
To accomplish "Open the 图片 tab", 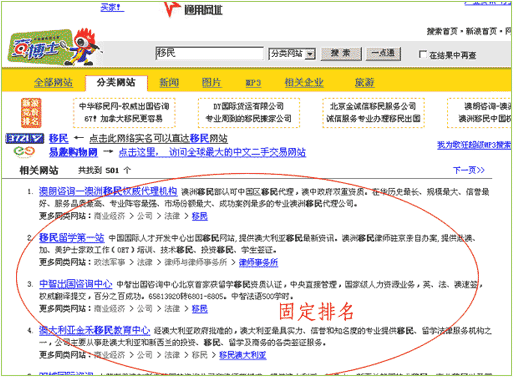I will tap(212, 82).
